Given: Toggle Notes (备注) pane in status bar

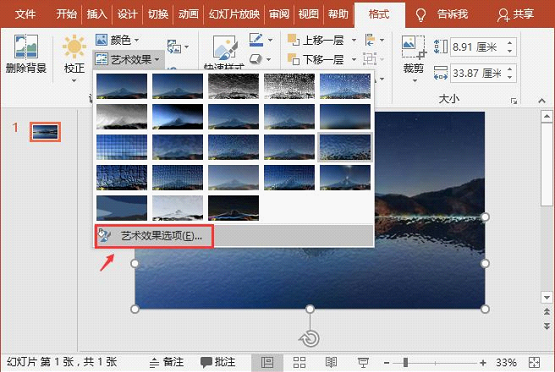Looking at the screenshot, I should tap(167, 362).
